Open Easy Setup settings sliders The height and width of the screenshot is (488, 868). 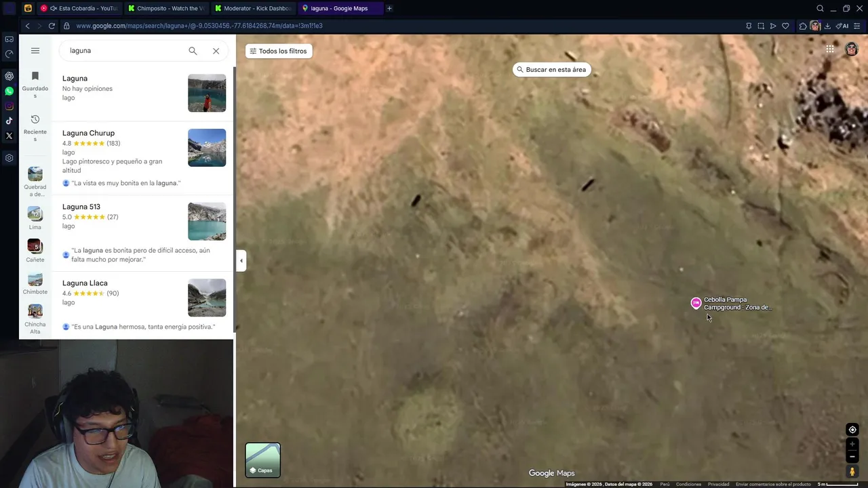[x=857, y=26]
